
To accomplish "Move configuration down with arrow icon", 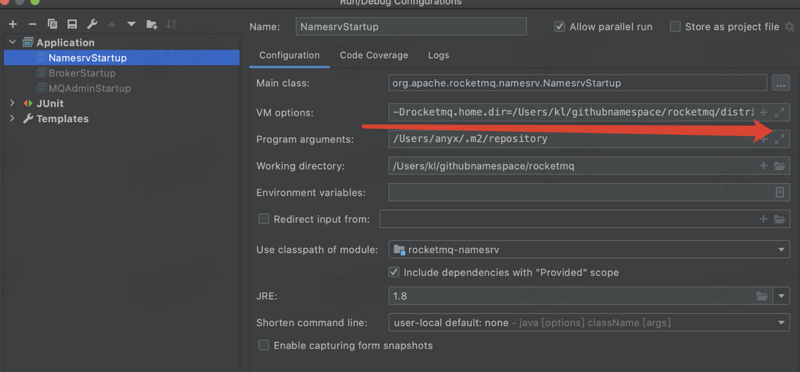I will (132, 24).
